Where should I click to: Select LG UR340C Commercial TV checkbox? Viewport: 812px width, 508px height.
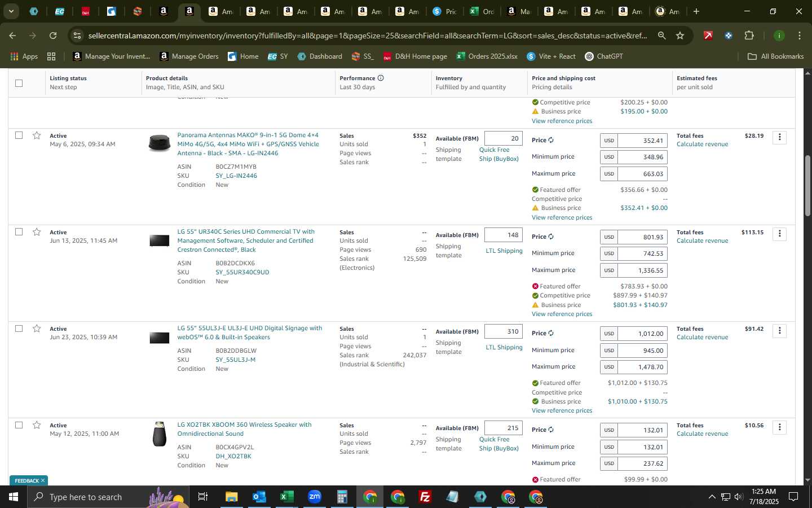coord(19,232)
